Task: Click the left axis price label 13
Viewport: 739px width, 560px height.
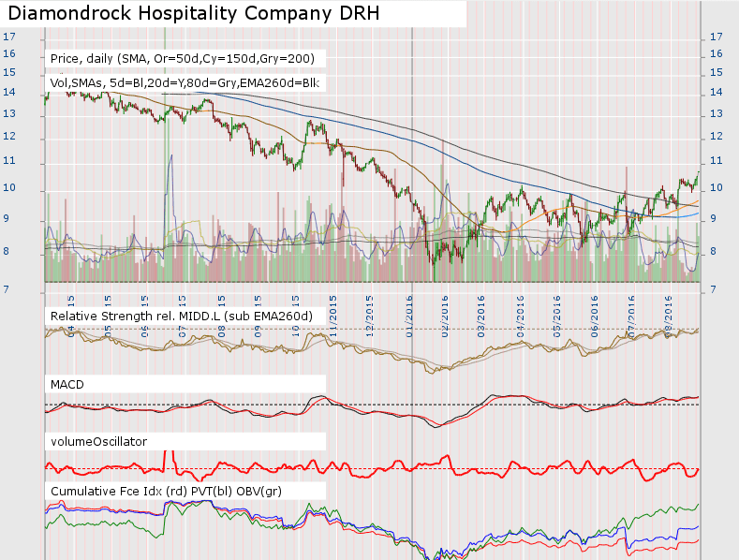Action: tap(9, 113)
